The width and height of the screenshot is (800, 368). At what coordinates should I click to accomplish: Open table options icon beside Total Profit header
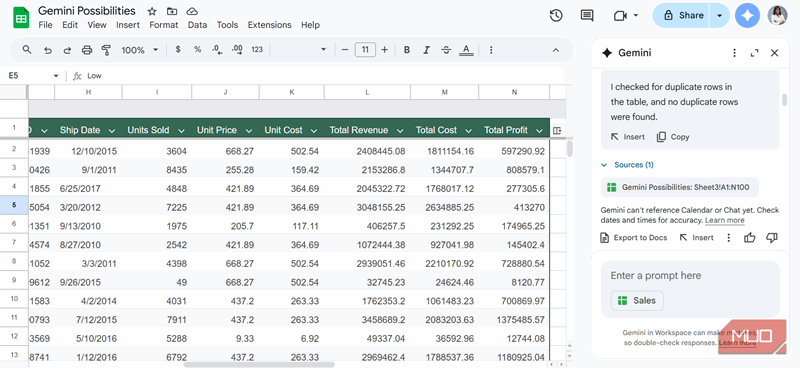557,131
